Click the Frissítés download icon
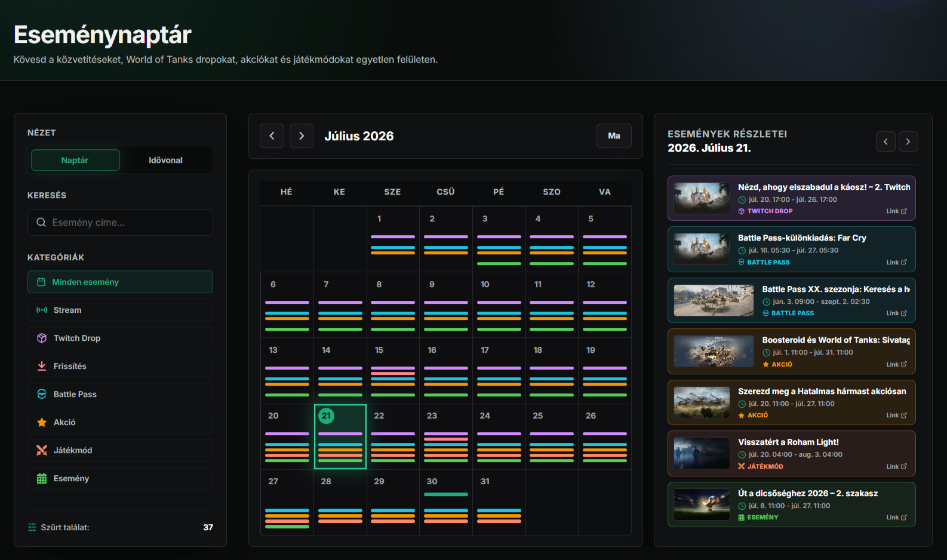947x560 pixels. tap(42, 366)
